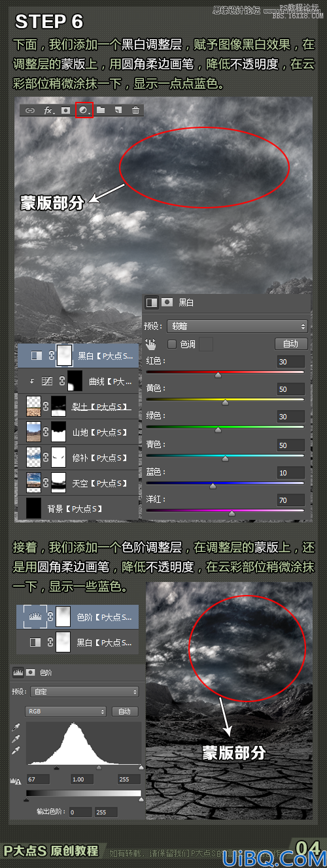Click the 红色 slider handle
This screenshot has width=327, height=868.
[x=218, y=375]
